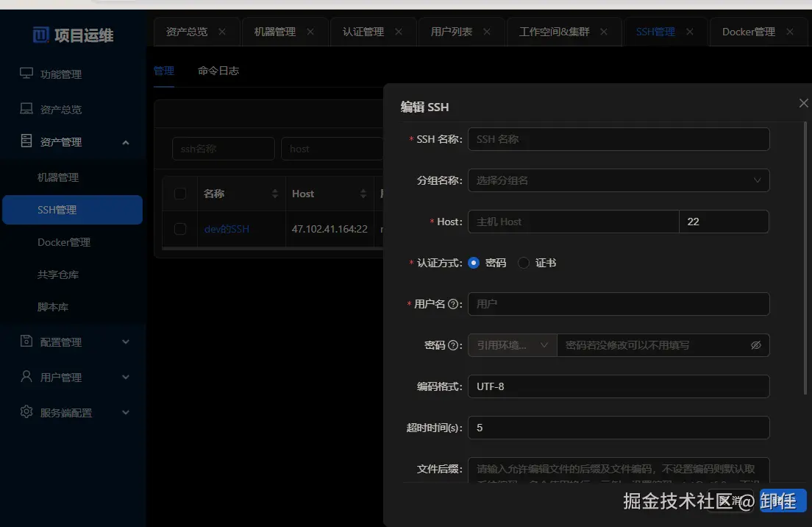
Task: Click the 服务端配置 gear icon in sidebar
Action: coord(26,412)
